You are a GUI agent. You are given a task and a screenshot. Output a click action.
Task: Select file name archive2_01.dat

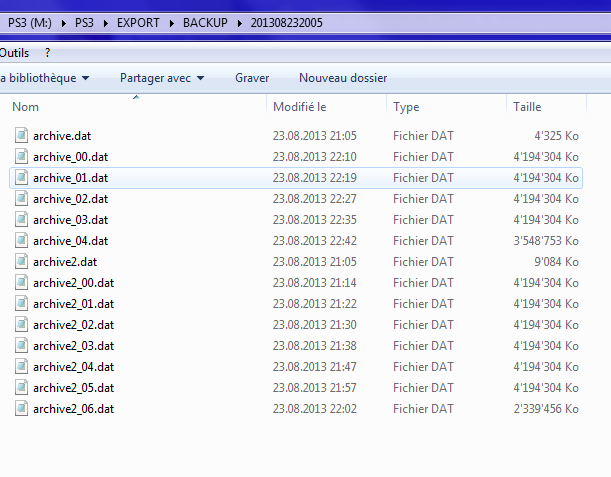pos(74,304)
